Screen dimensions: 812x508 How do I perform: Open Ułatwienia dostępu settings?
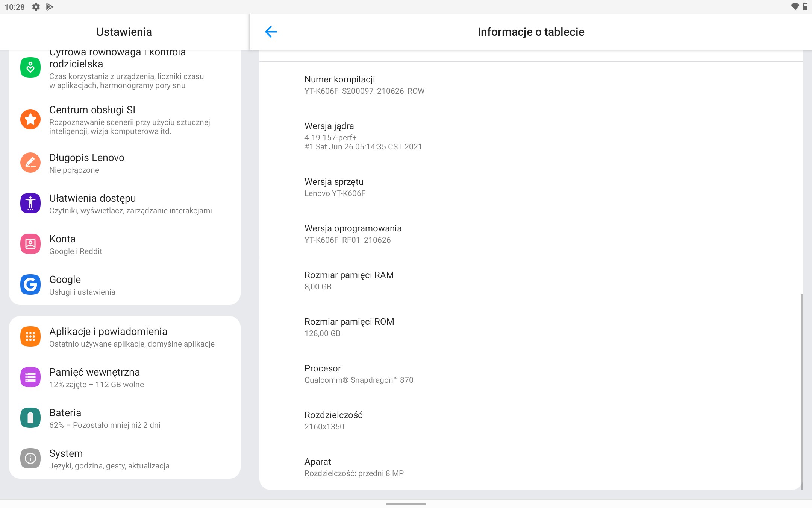(125, 204)
